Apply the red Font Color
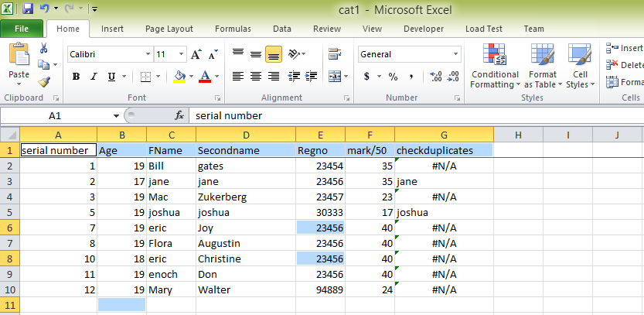644x315 pixels. [205, 77]
